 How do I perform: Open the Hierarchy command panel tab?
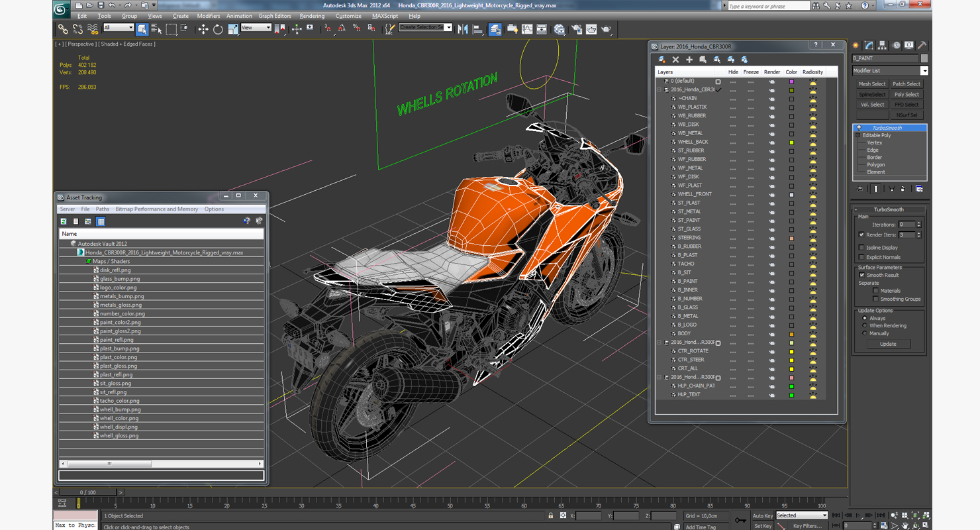882,46
